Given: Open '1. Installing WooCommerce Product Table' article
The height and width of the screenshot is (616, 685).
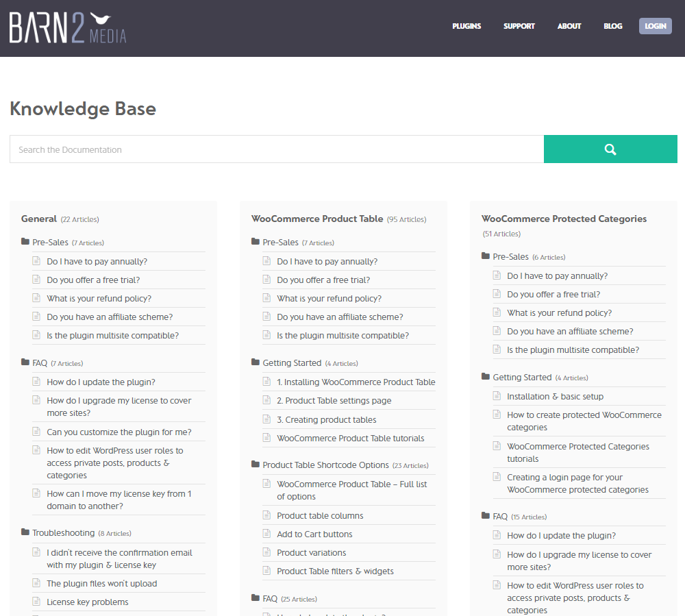Looking at the screenshot, I should [x=356, y=382].
